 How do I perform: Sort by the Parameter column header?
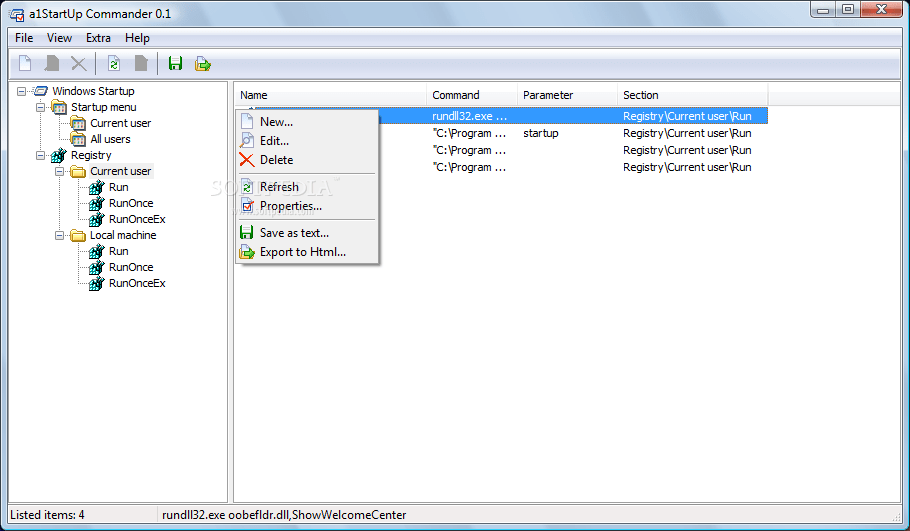567,95
